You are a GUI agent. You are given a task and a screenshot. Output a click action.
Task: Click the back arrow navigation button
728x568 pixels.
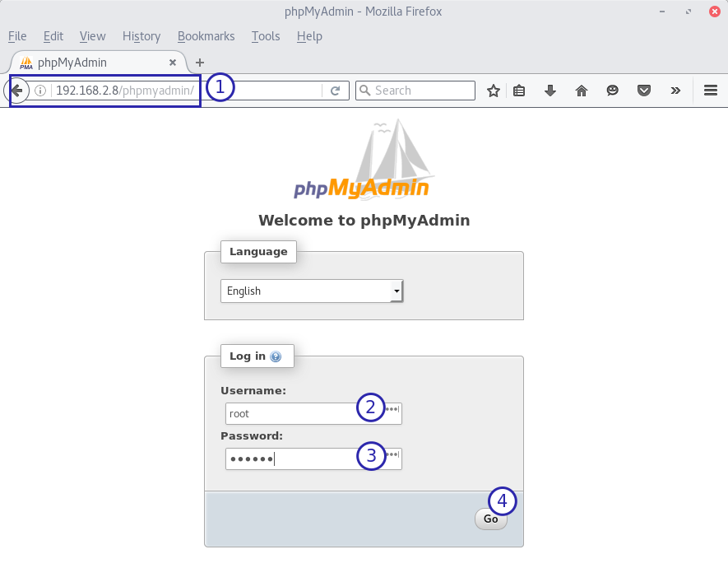[x=16, y=91]
